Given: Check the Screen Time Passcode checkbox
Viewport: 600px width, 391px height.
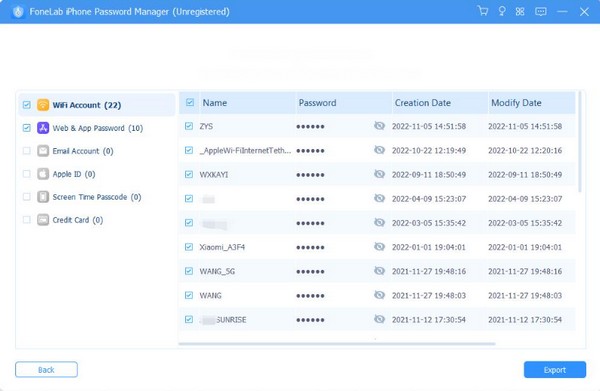Looking at the screenshot, I should (x=26, y=197).
